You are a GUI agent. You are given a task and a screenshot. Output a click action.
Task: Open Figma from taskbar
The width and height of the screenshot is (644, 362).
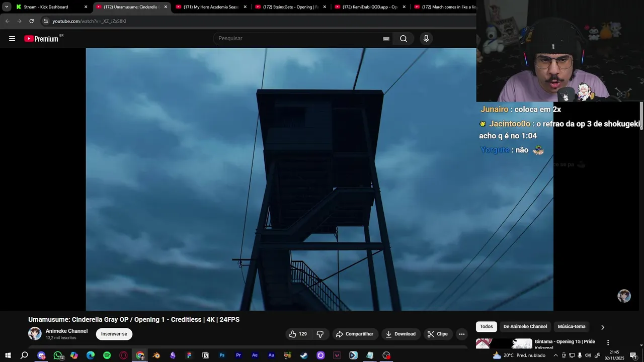click(189, 355)
